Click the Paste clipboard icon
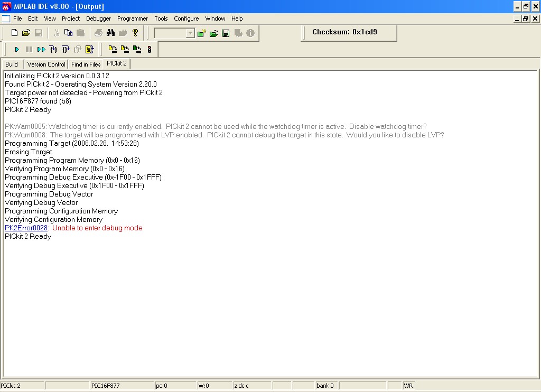The height and width of the screenshot is (392, 541). pos(80,33)
